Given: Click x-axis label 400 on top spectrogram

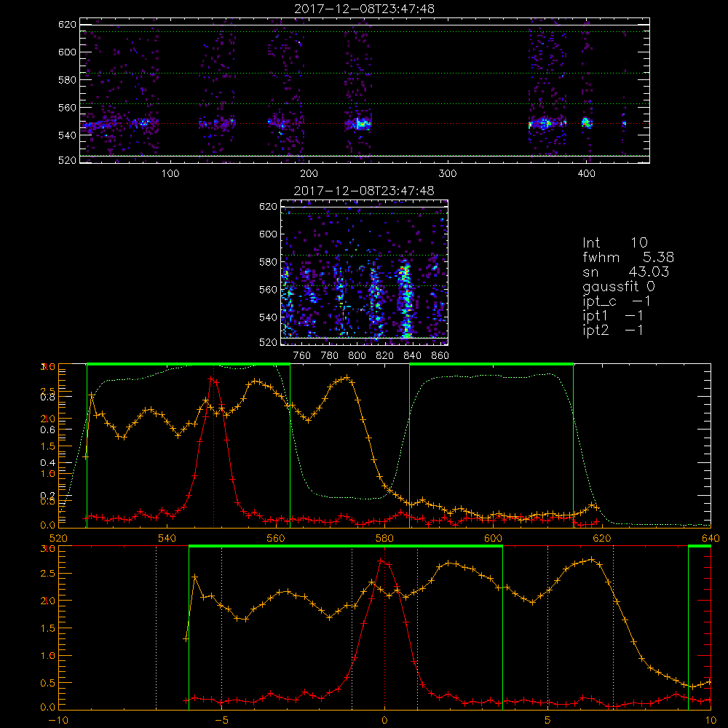Looking at the screenshot, I should click(586, 174).
